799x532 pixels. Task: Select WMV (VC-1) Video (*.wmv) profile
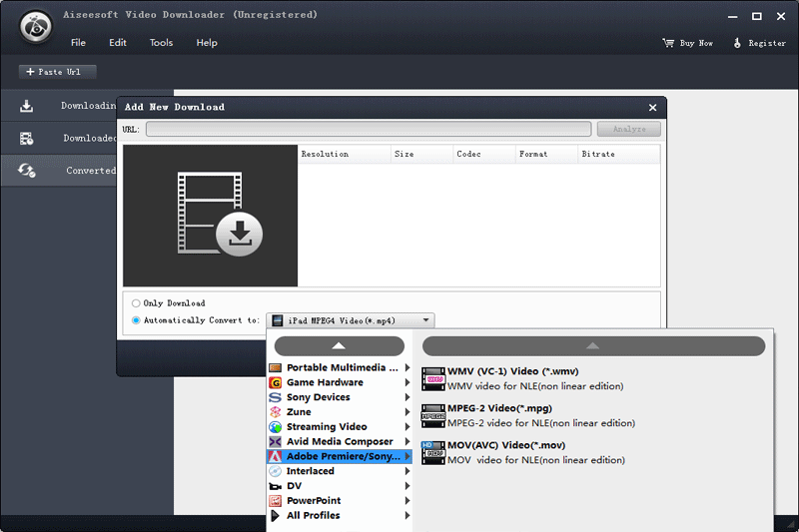click(522, 378)
